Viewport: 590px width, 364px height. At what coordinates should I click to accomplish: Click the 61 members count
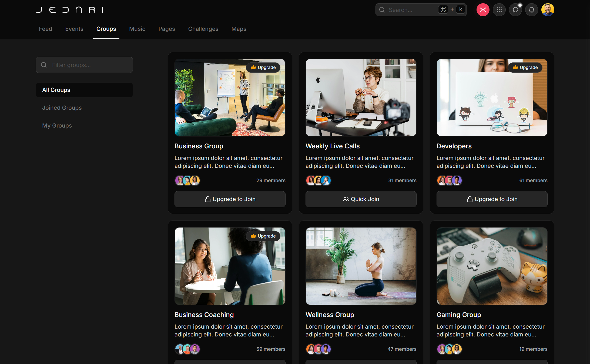(x=533, y=181)
